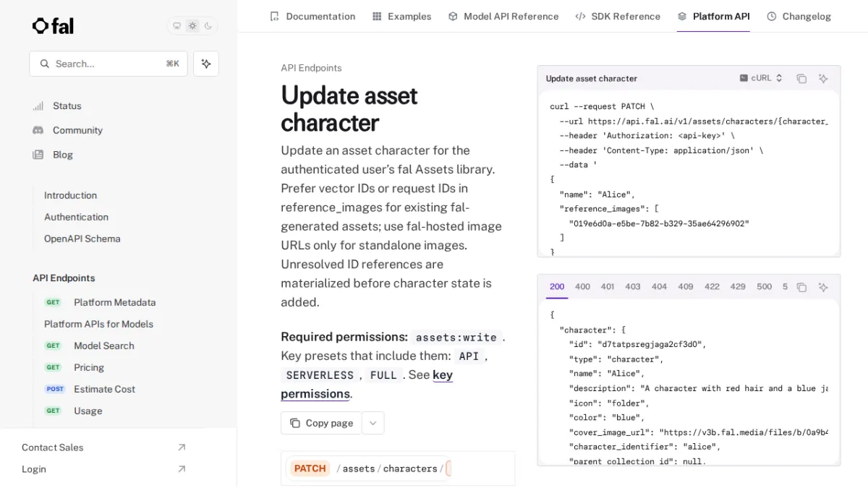
Task: Show the 409 response example
Action: coord(686,287)
